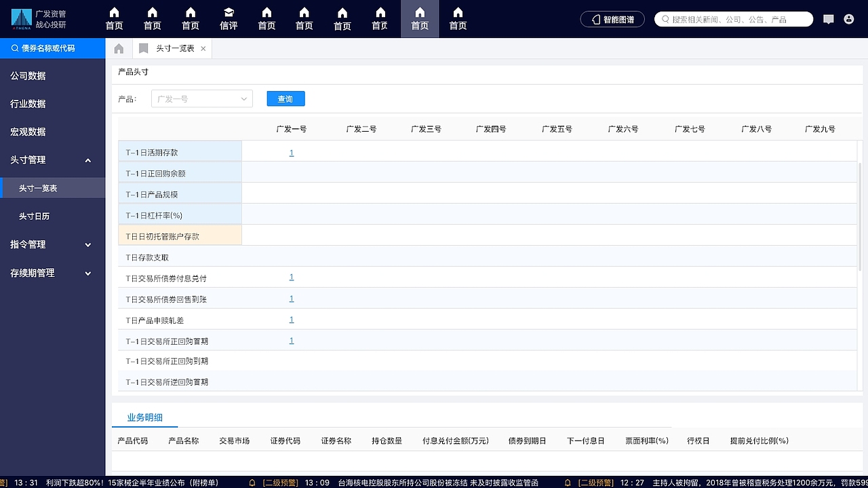Select the 存续期管理 sidebar section icon area
The height and width of the screenshot is (488, 868).
coord(87,273)
